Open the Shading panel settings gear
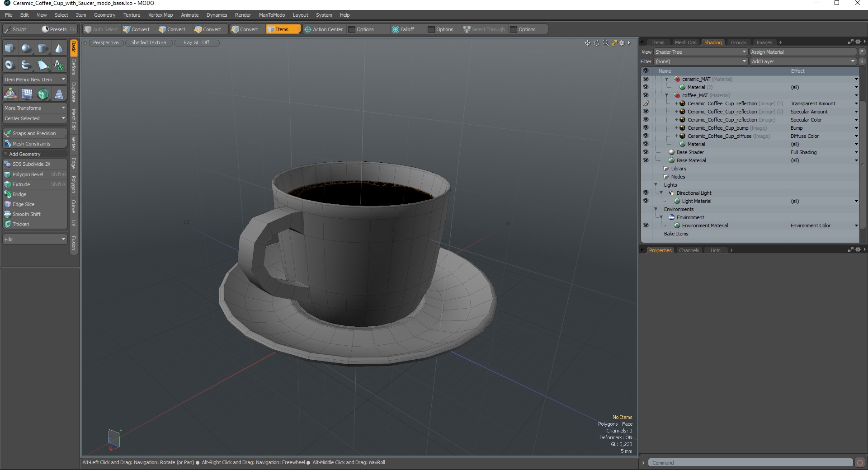This screenshot has width=868, height=470. (x=858, y=42)
